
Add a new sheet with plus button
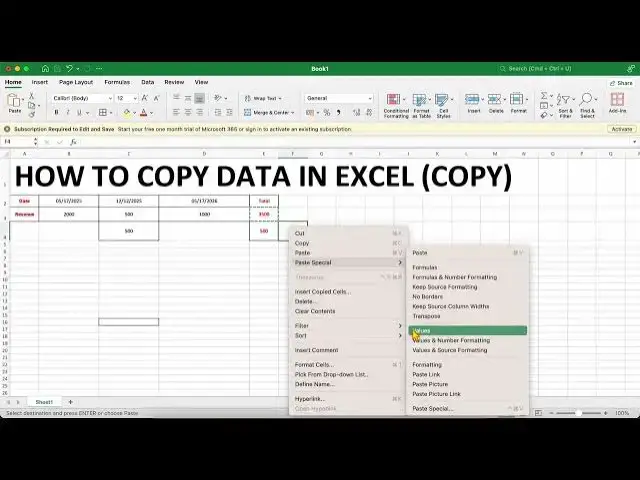tap(70, 402)
